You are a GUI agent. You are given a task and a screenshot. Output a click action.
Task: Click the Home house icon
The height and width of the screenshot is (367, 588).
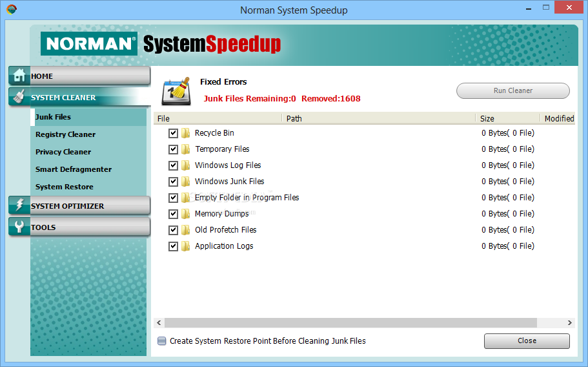coord(19,76)
